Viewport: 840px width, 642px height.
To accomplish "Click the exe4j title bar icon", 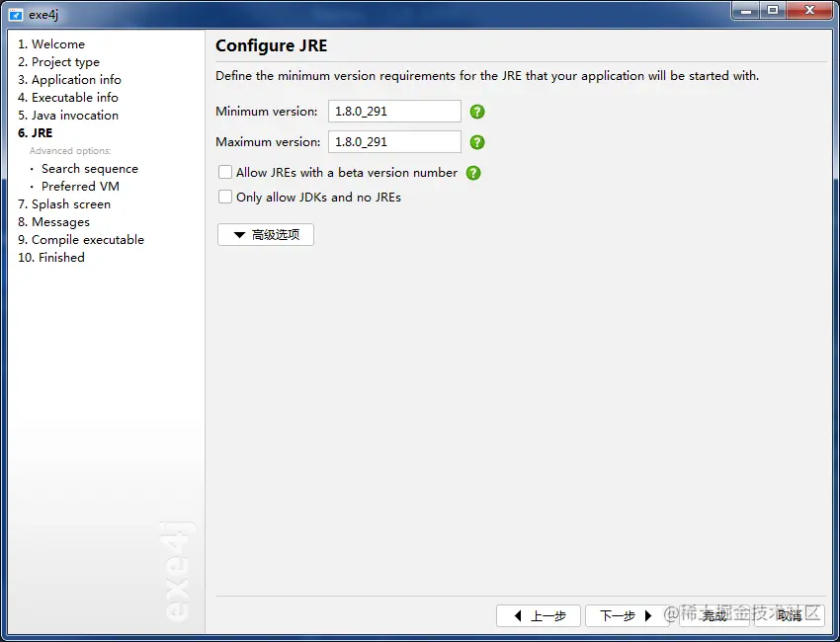I will pos(16,15).
